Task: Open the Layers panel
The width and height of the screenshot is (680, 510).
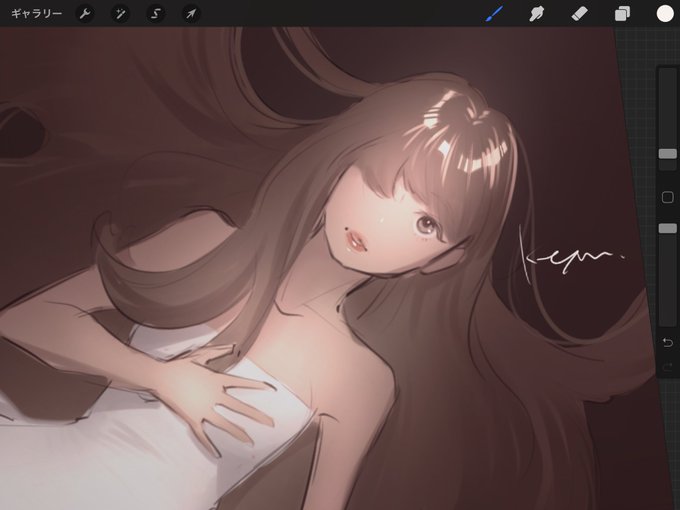Action: tap(622, 14)
